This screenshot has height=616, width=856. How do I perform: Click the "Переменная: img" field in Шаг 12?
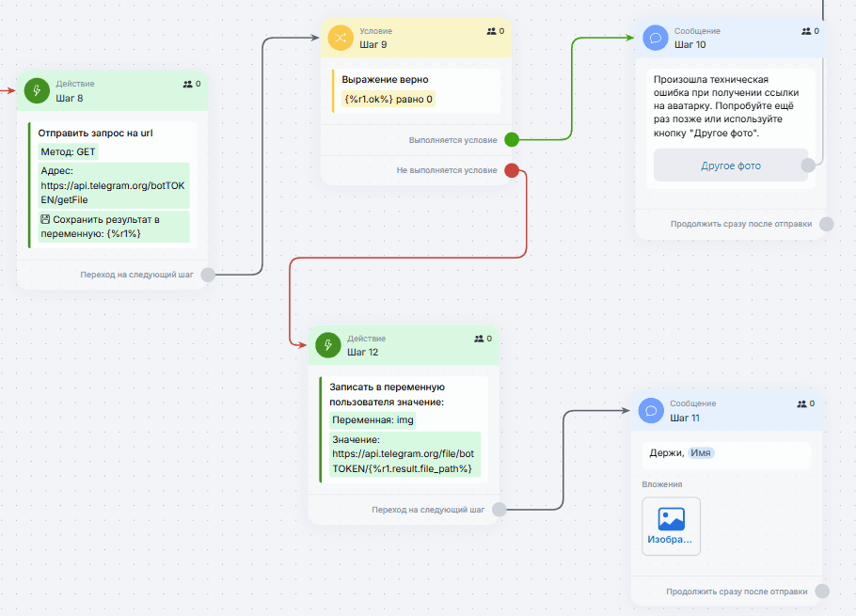pyautogui.click(x=373, y=420)
